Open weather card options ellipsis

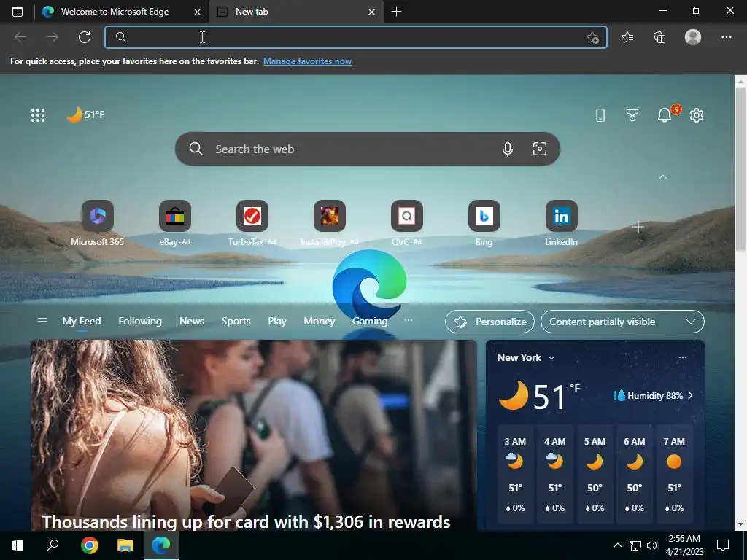pos(683,357)
